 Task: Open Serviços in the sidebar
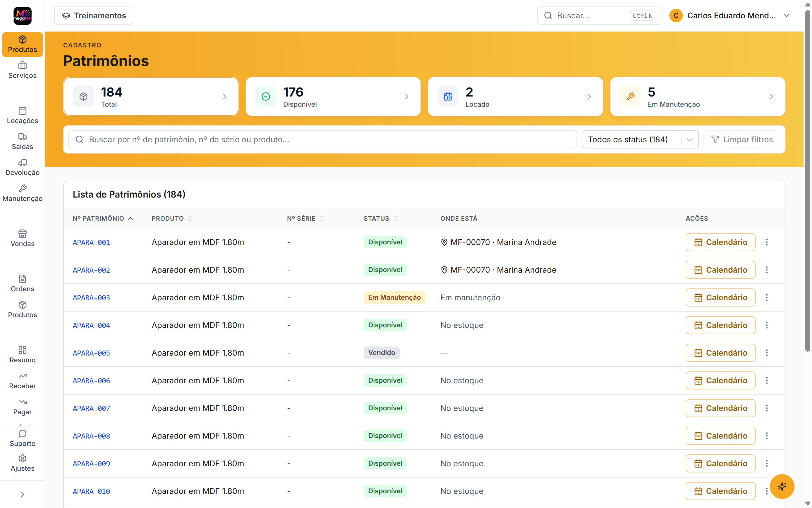tap(23, 71)
